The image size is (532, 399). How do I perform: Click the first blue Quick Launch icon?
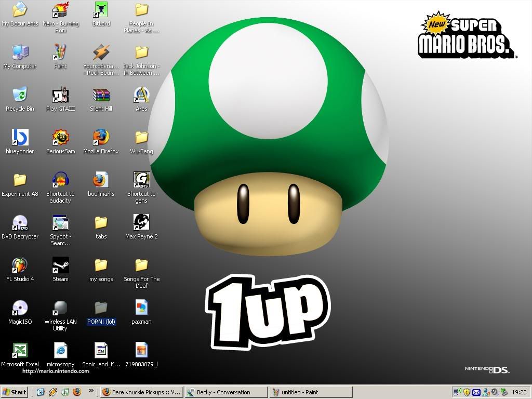[41, 392]
